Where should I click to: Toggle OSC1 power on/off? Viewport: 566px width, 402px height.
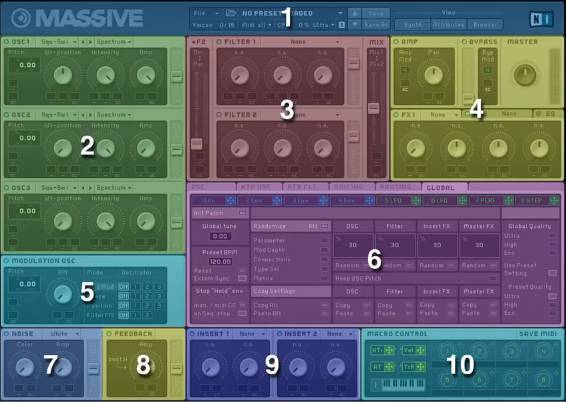tap(6, 42)
